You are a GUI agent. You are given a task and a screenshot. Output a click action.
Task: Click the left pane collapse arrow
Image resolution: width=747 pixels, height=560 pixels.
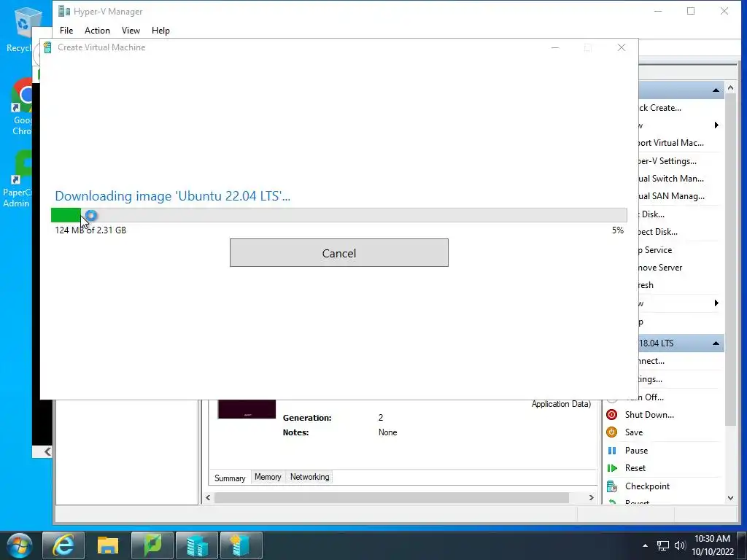pyautogui.click(x=47, y=451)
